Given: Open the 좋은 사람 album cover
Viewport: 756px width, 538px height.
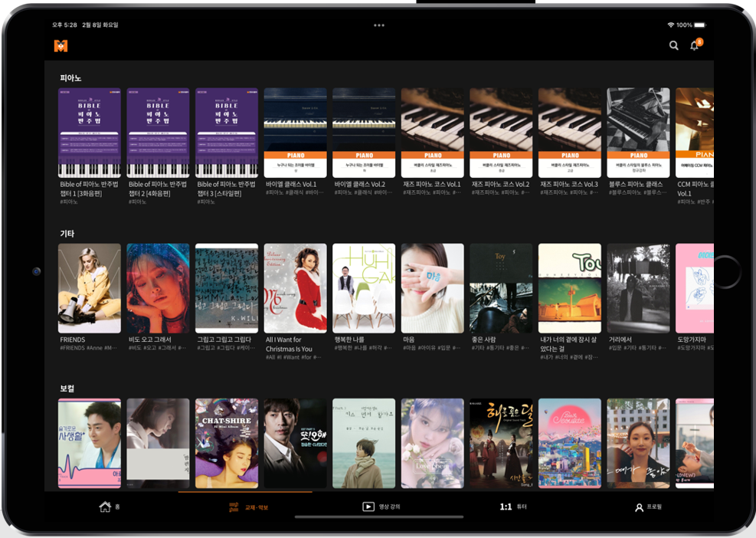Looking at the screenshot, I should 501,288.
